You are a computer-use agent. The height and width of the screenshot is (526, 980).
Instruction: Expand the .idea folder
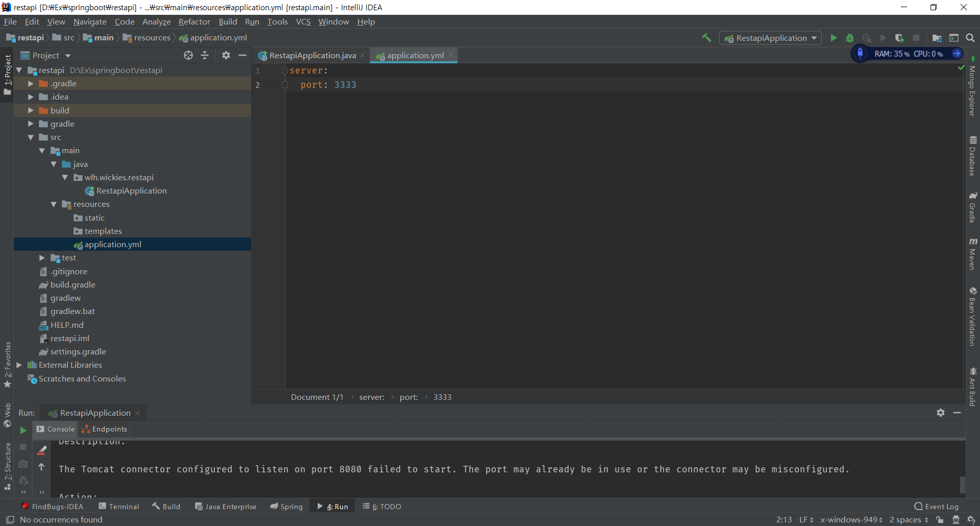click(31, 97)
